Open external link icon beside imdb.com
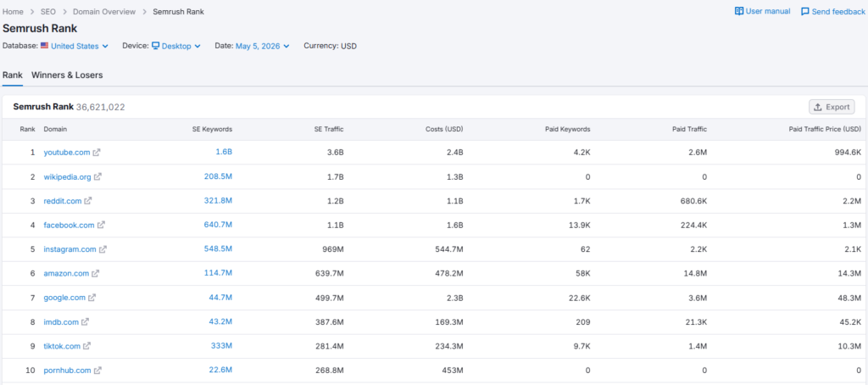868x385 pixels. [85, 322]
